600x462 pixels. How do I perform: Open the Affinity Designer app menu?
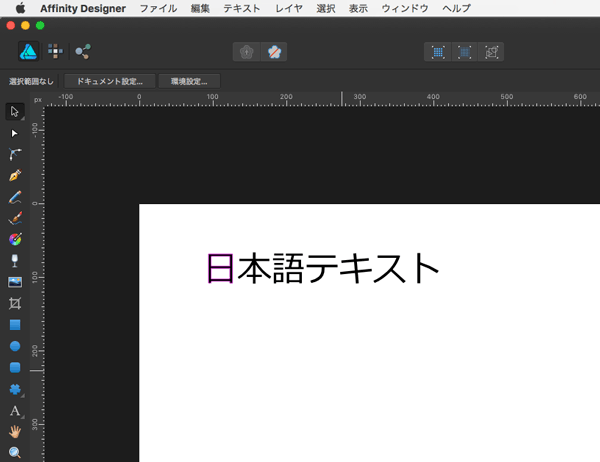(x=83, y=8)
